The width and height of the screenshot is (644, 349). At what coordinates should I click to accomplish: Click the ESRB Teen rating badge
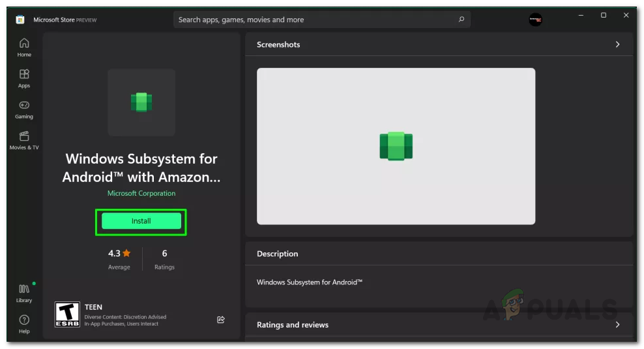click(68, 314)
